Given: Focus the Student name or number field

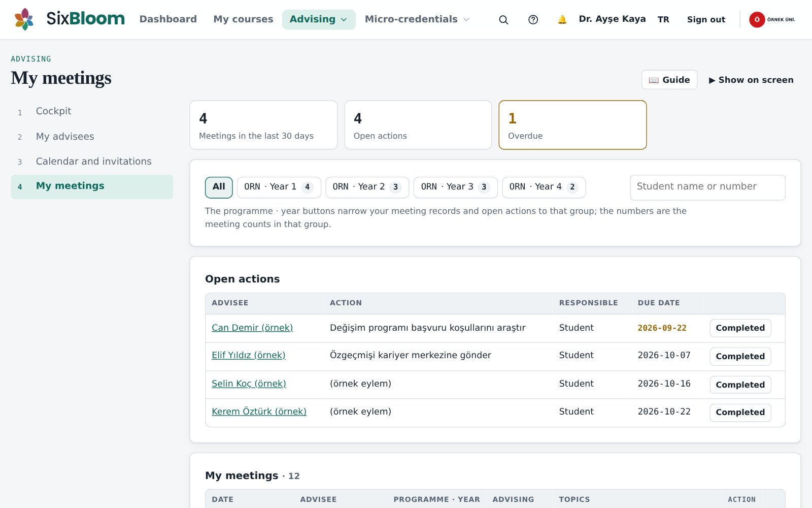Looking at the screenshot, I should point(707,187).
